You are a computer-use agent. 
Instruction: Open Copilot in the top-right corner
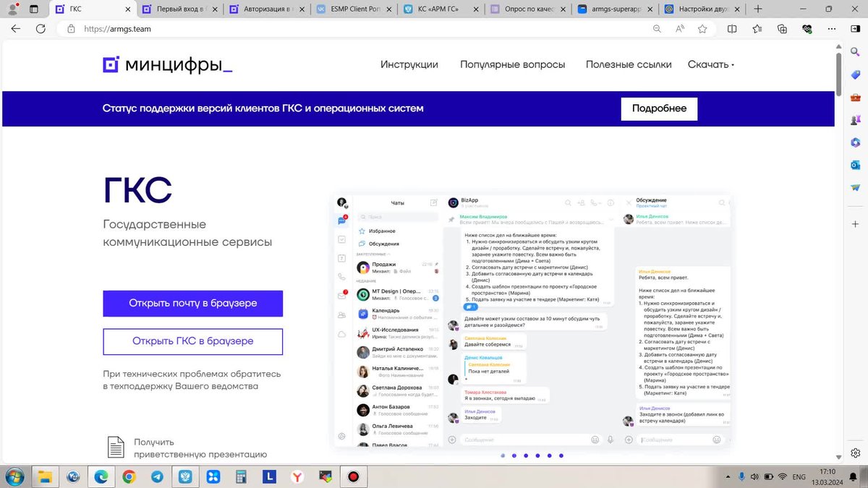pyautogui.click(x=854, y=29)
